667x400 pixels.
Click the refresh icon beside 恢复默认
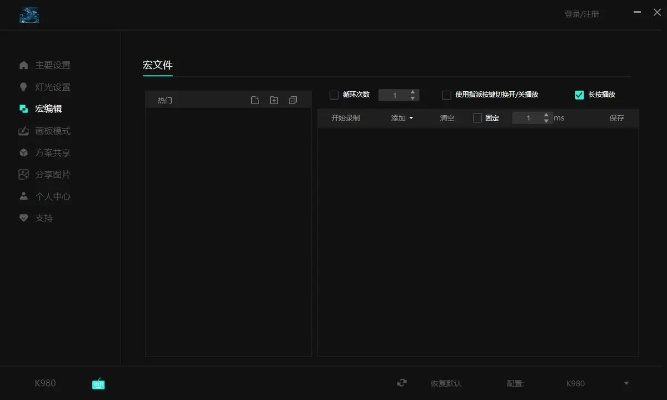click(402, 383)
